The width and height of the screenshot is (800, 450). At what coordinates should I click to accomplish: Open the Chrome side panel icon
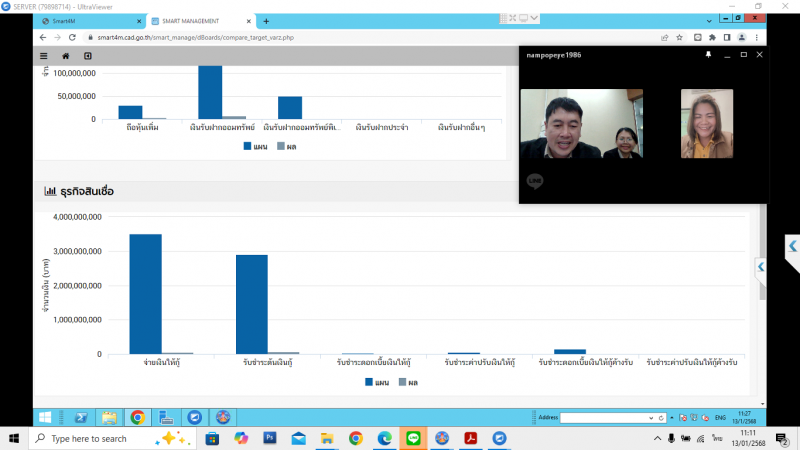727,37
